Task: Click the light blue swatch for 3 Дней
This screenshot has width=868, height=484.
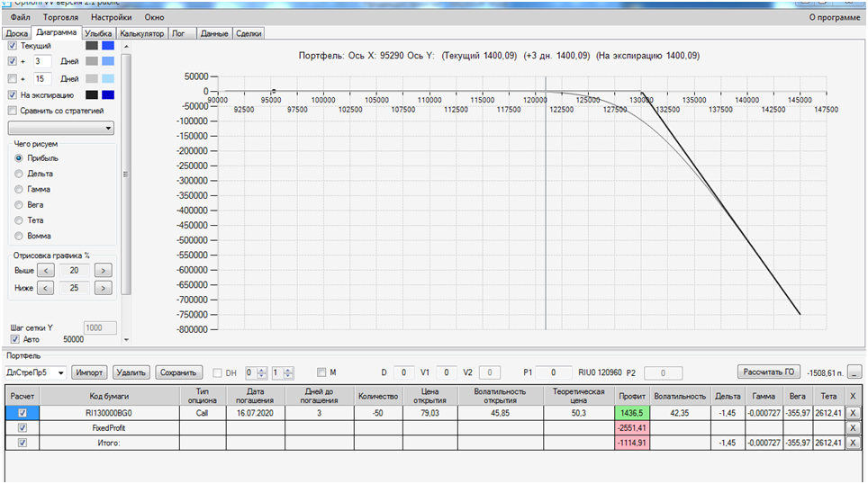Action: pyautogui.click(x=108, y=61)
